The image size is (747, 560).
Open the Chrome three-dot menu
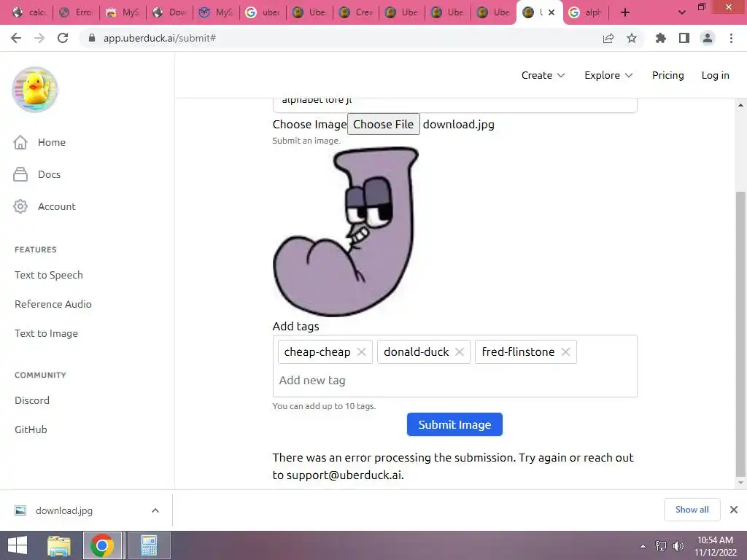pos(731,38)
